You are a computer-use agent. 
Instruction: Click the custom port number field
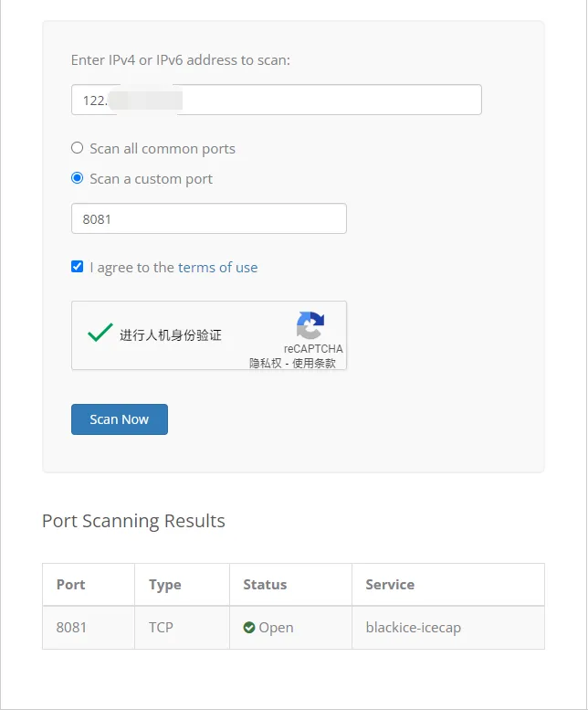click(x=208, y=218)
